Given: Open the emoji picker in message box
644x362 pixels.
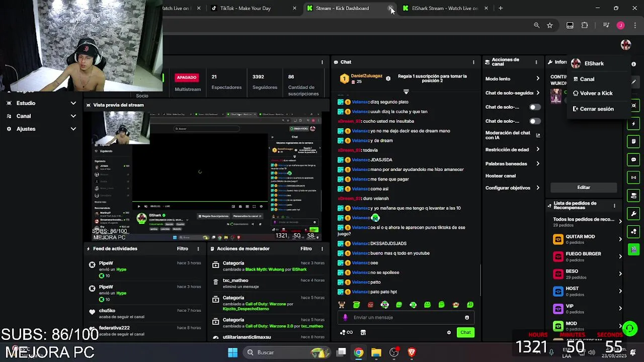Looking at the screenshot, I should click(467, 317).
